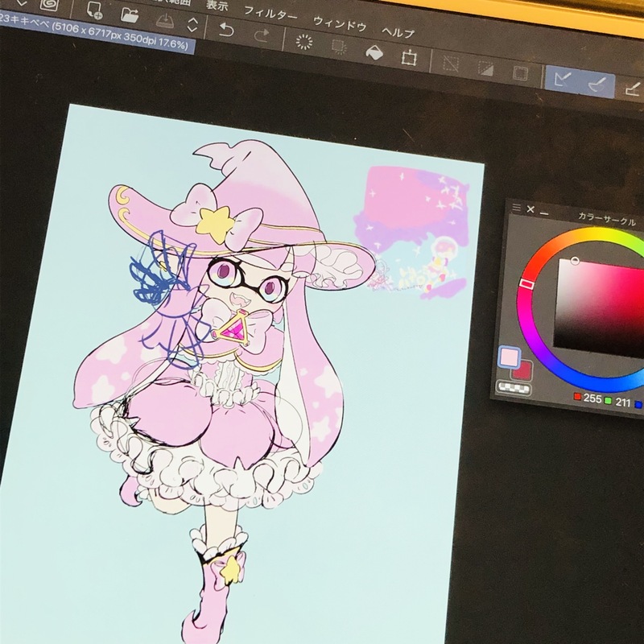
Task: Click the greyed Save icon
Action: pyautogui.click(x=165, y=21)
